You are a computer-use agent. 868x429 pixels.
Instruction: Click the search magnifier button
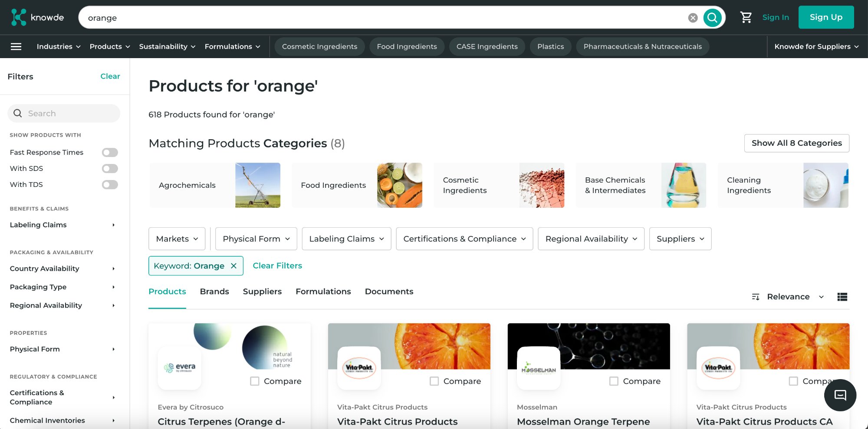pyautogui.click(x=712, y=18)
